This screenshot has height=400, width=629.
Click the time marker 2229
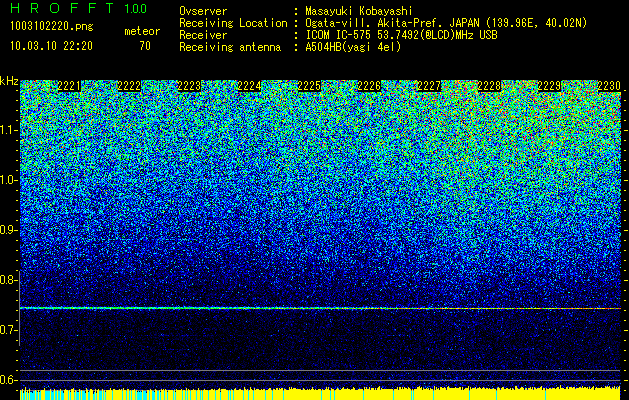click(x=549, y=86)
